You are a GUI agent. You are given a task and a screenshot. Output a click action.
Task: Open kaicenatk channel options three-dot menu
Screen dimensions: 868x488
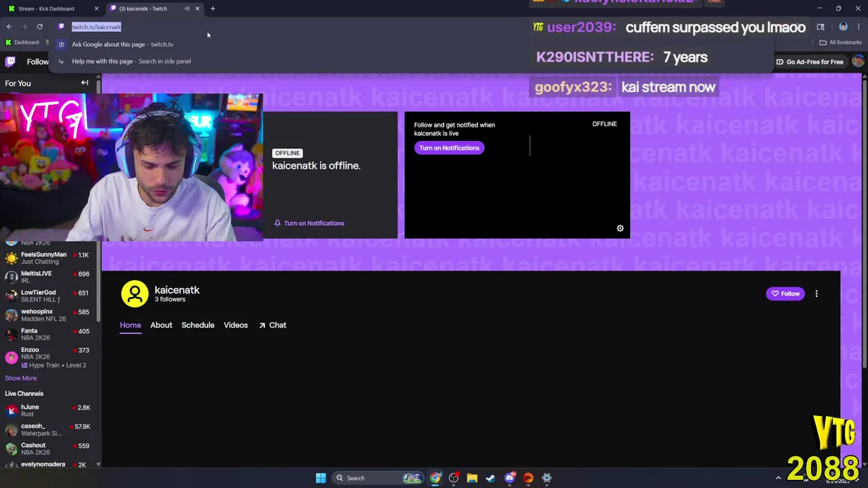point(816,293)
